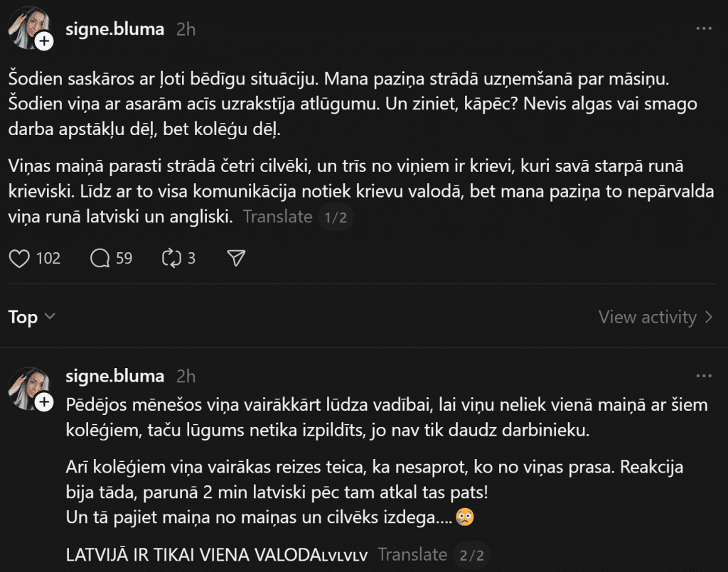The height and width of the screenshot is (572, 728).
Task: Open the 59 replies count
Action: tap(124, 258)
